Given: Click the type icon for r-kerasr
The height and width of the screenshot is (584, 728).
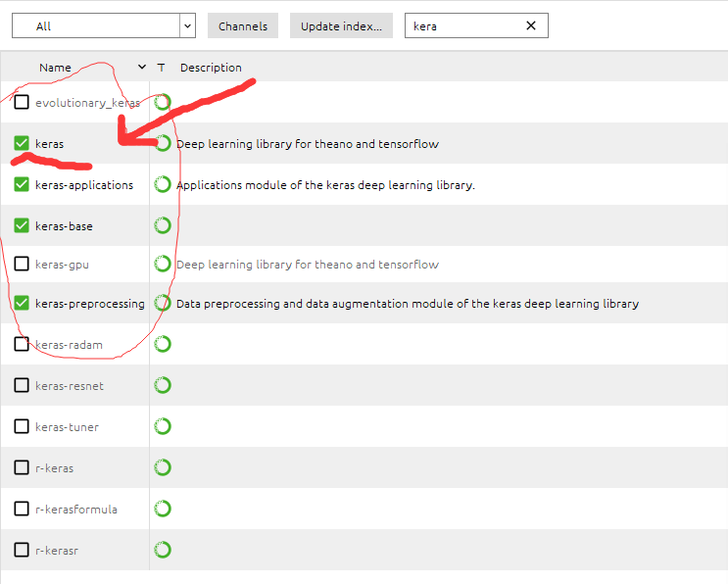Looking at the screenshot, I should click(163, 550).
